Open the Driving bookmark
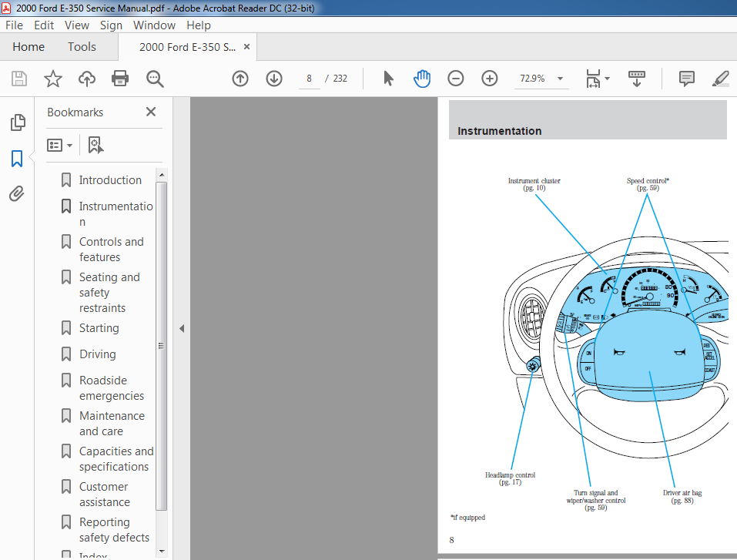 (97, 354)
